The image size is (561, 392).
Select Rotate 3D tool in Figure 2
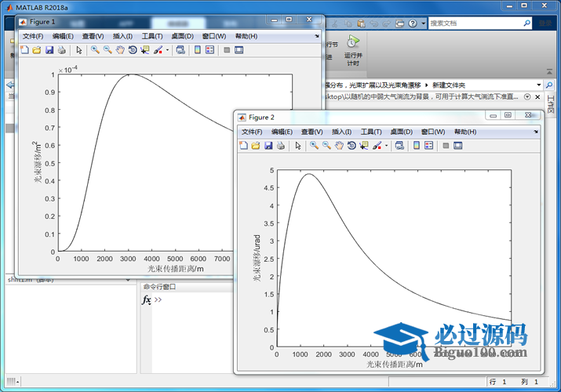tap(352, 146)
